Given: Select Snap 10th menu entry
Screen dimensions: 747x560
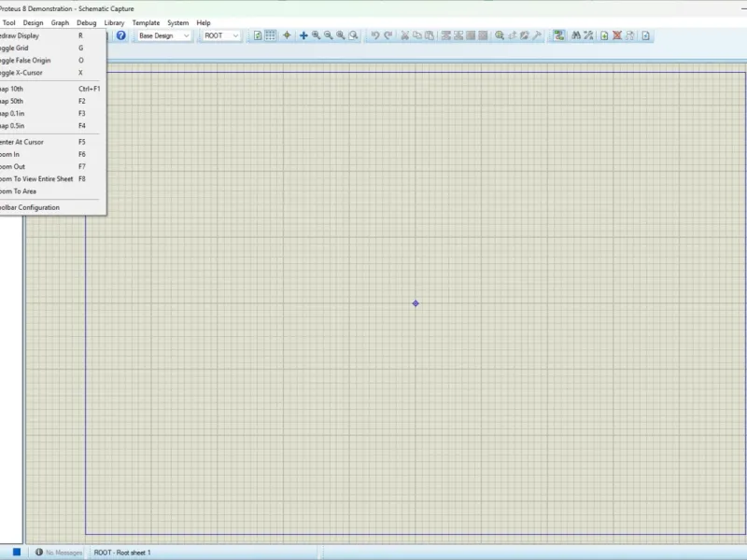Looking at the screenshot, I should point(51,89).
